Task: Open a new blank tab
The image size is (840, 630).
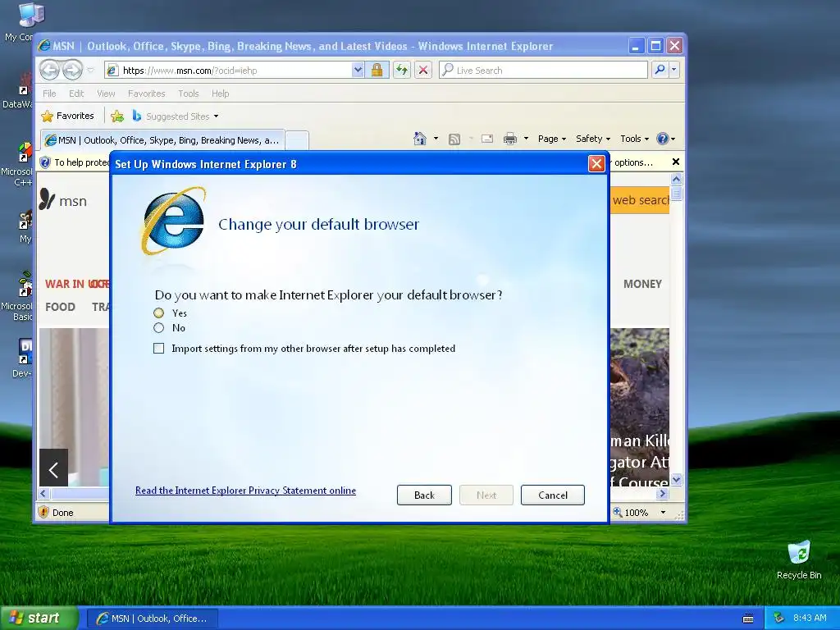Action: point(297,140)
